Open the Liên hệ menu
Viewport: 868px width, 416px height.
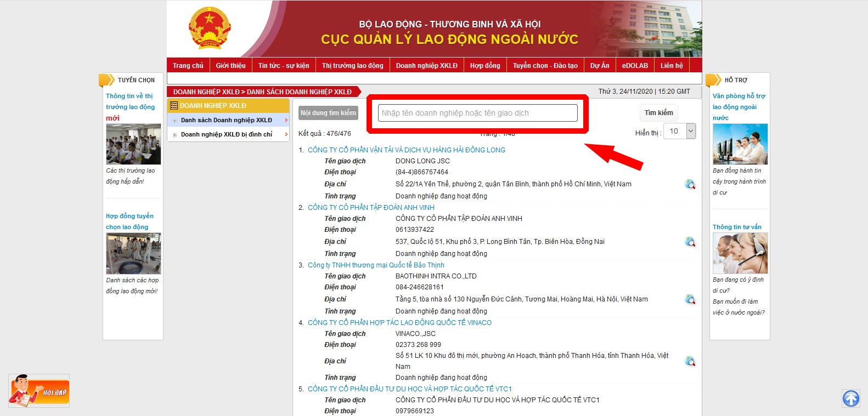pyautogui.click(x=672, y=65)
